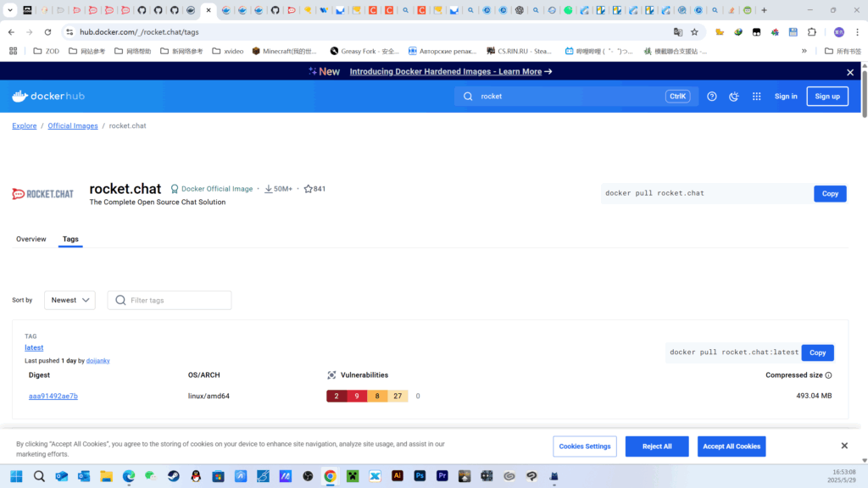Open the bookmarks bar apps grid
Viewport: 868px width, 488px height.
click(x=14, y=51)
